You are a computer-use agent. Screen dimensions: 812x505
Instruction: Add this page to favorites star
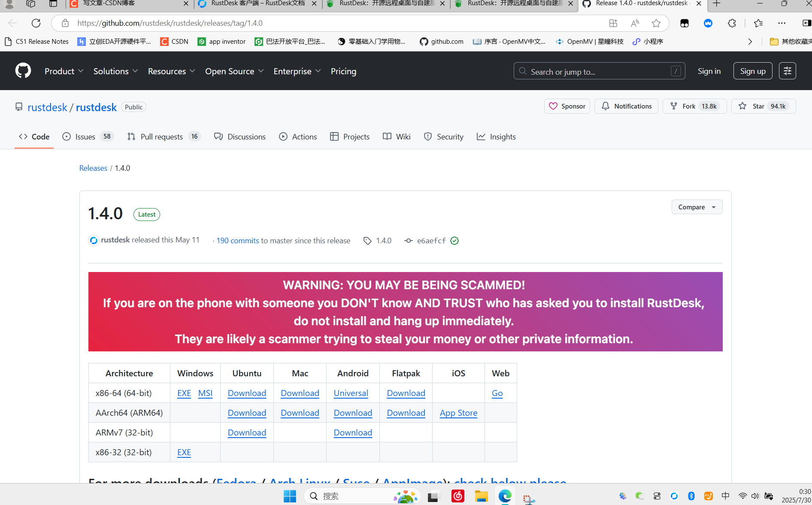656,23
